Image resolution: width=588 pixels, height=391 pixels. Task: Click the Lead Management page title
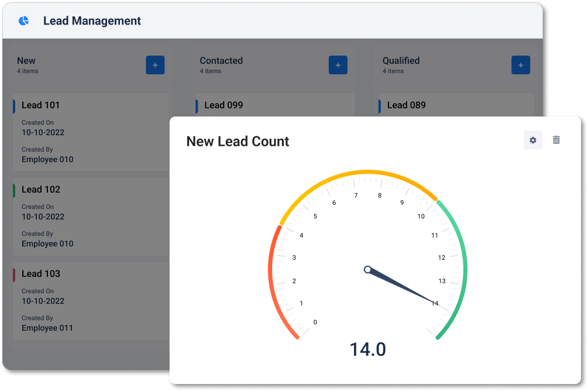(92, 21)
